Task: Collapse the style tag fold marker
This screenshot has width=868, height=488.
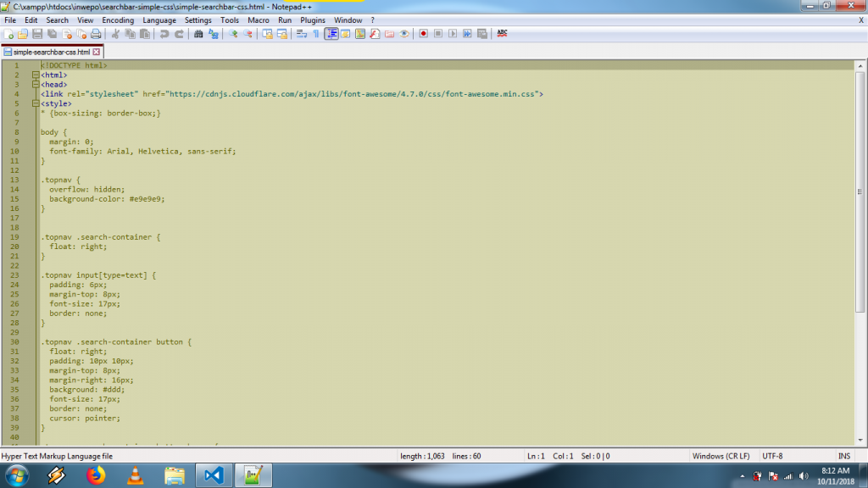Action: 36,103
